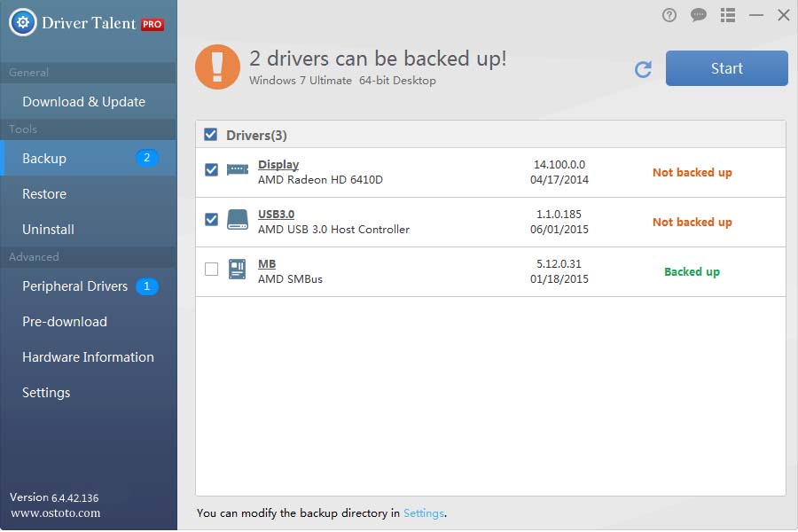Image resolution: width=798 pixels, height=532 pixels.
Task: Close the Driver Talent window
Action: point(784,15)
